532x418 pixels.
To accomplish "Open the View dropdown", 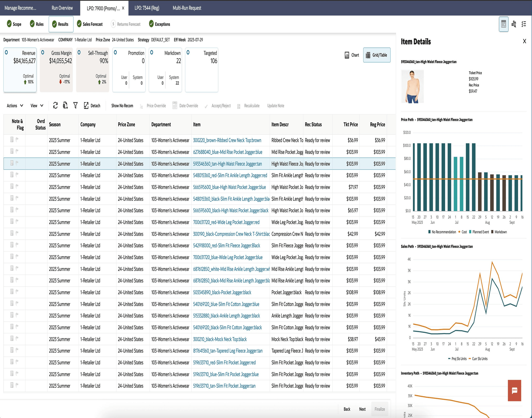I will (36, 106).
